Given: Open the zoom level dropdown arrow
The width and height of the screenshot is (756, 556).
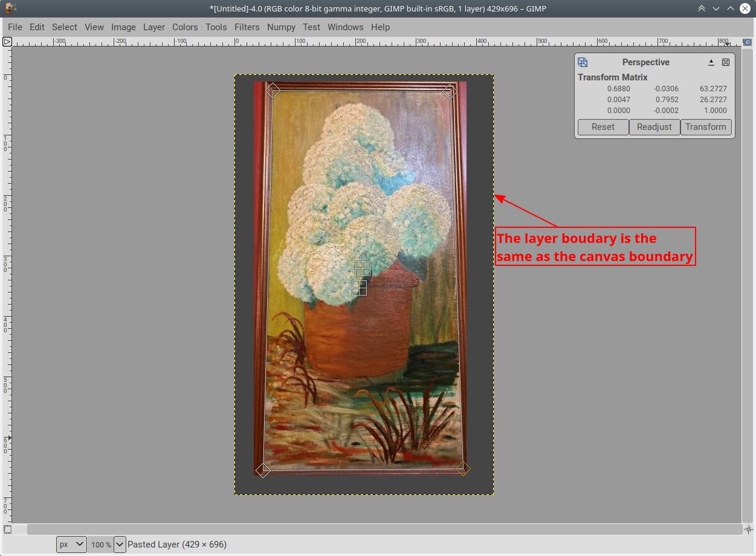Looking at the screenshot, I should (120, 545).
